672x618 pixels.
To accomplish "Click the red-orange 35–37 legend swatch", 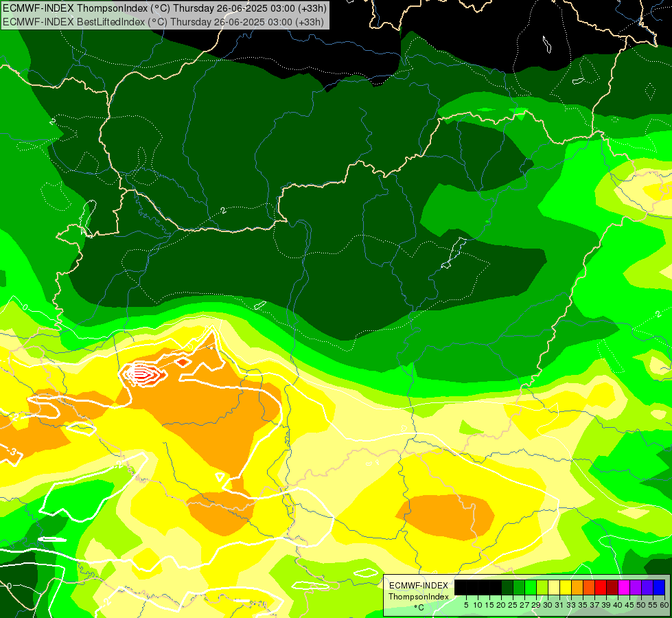I will tap(589, 587).
